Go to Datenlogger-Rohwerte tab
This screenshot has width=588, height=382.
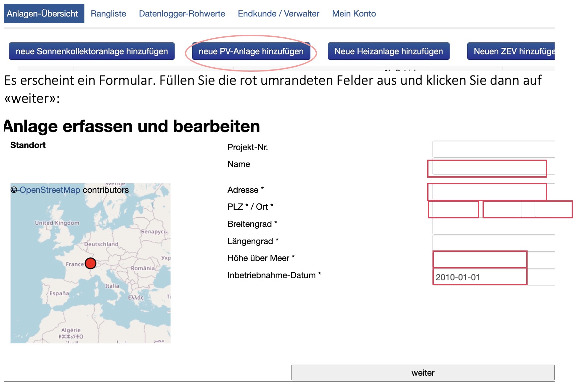(182, 14)
